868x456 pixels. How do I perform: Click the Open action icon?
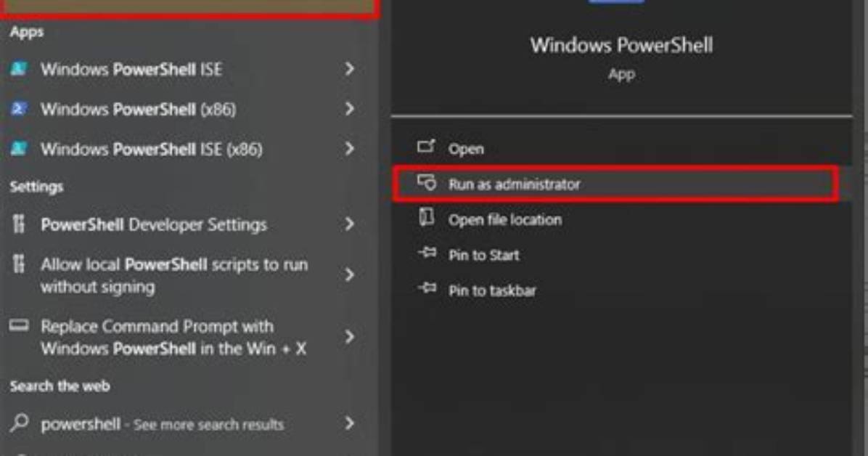pyautogui.click(x=426, y=147)
